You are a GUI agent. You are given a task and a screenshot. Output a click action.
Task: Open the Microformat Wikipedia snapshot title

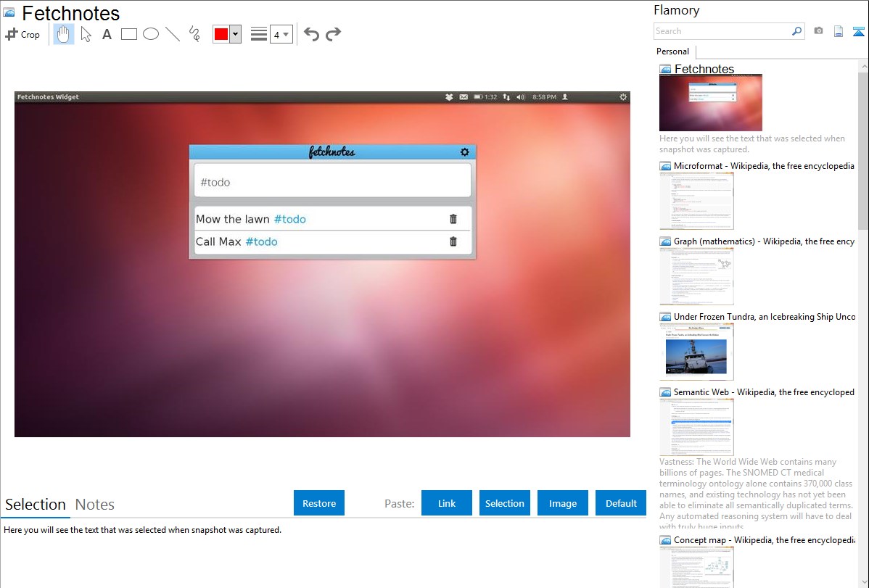pyautogui.click(x=764, y=166)
